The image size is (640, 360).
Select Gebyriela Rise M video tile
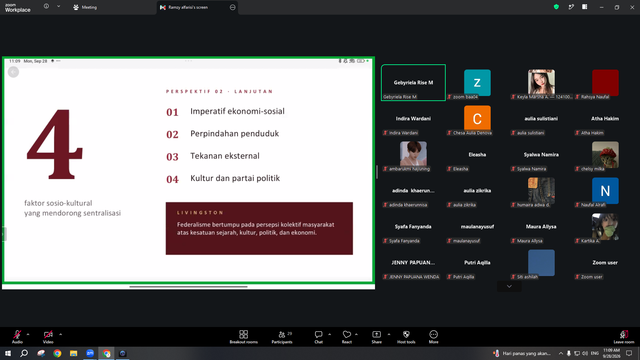click(413, 82)
